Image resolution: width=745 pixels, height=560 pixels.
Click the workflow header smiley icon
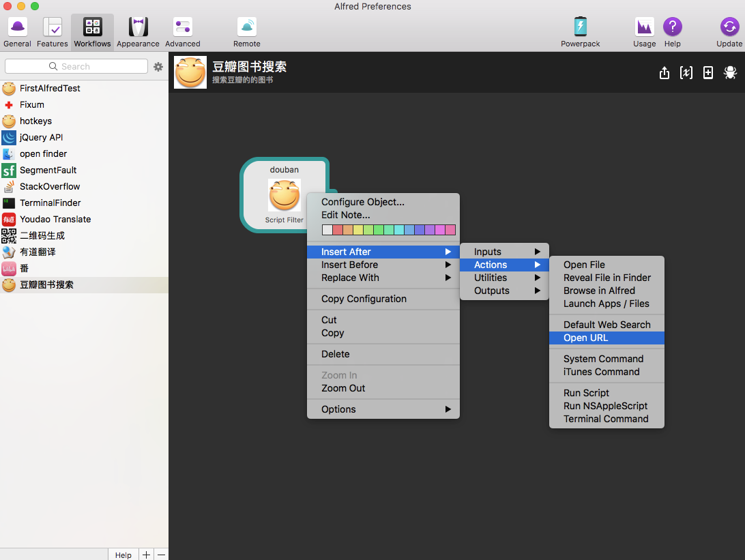pyautogui.click(x=190, y=72)
